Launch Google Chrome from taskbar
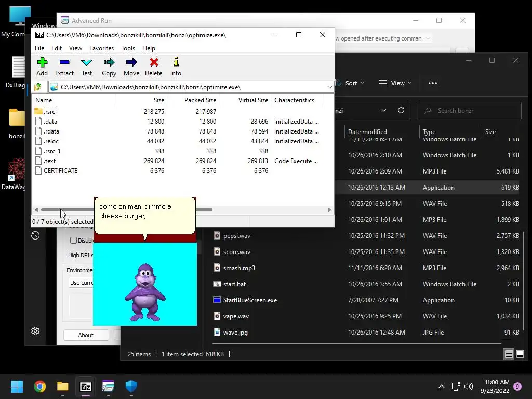Screen dimensions: 532x399 pyautogui.click(x=39, y=387)
